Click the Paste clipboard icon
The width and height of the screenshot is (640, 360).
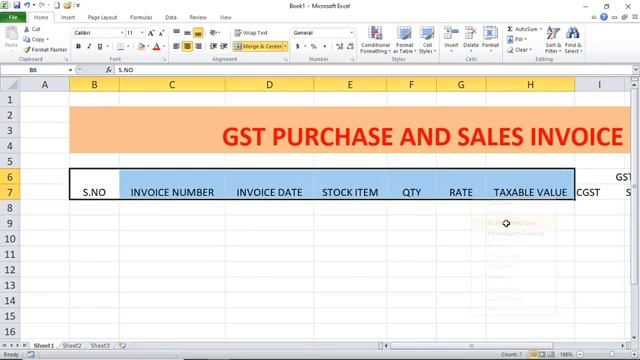click(11, 34)
